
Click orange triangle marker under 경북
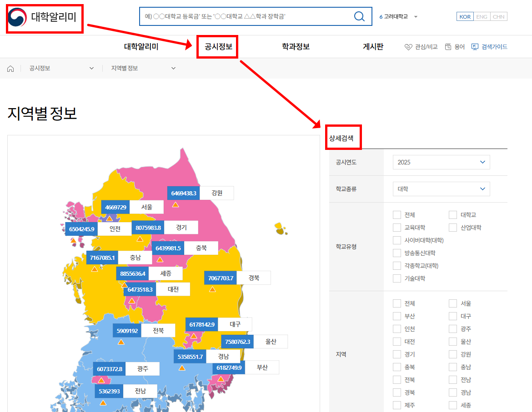212,289
